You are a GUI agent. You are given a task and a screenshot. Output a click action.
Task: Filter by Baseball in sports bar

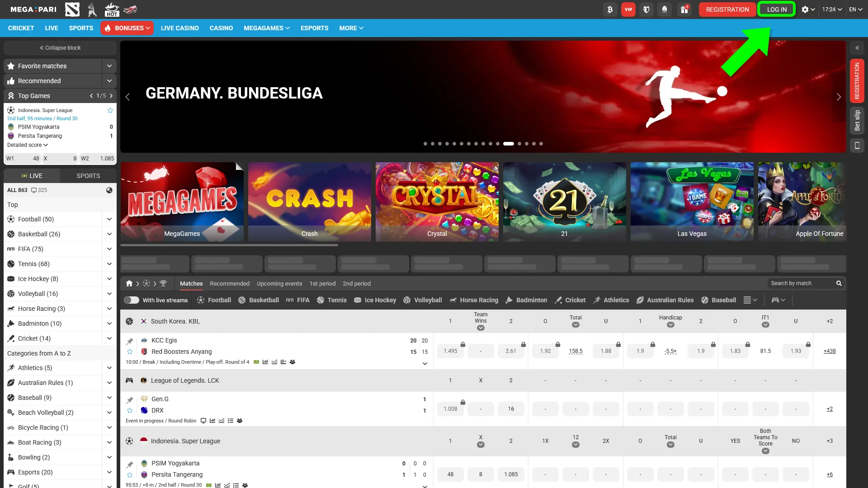click(718, 300)
